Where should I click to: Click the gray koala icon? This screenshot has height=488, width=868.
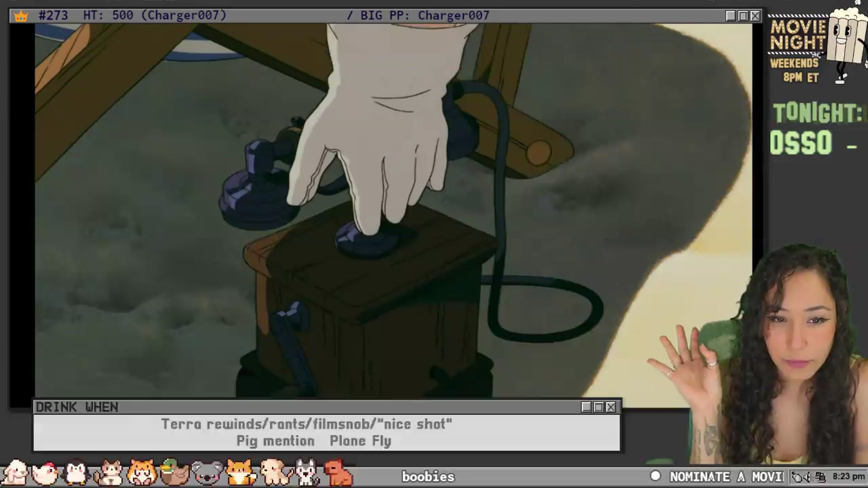click(x=207, y=473)
